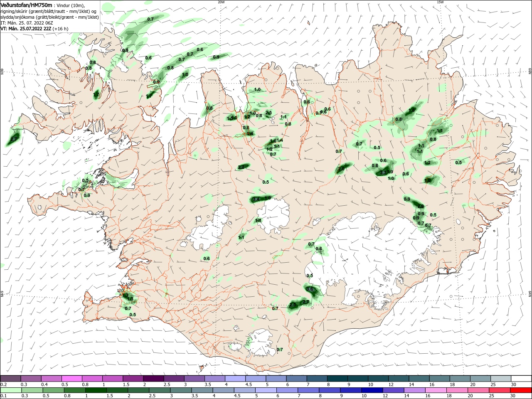
Task: Click the 25 label in the upper legend
Action: (x=493, y=384)
